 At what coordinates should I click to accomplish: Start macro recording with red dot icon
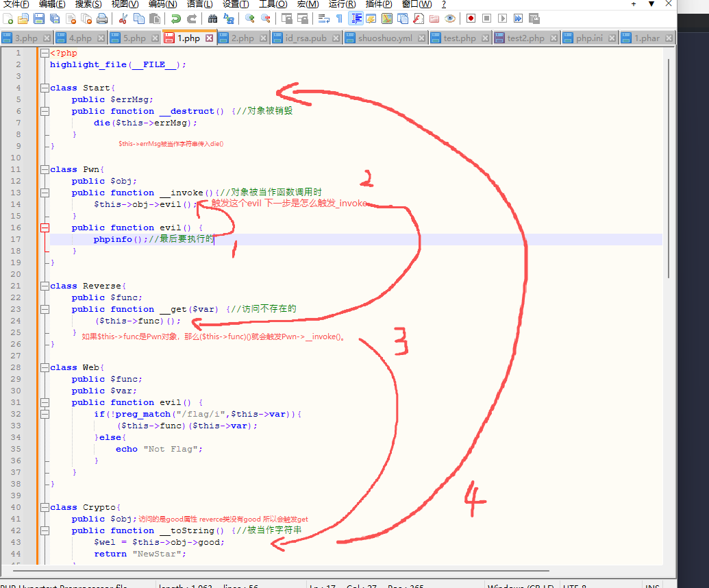[x=471, y=19]
